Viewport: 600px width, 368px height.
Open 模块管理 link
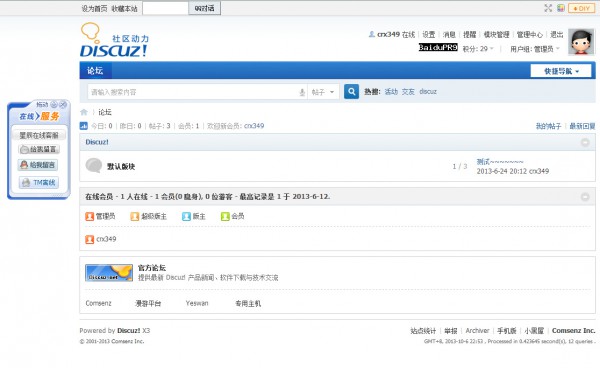[x=496, y=34]
